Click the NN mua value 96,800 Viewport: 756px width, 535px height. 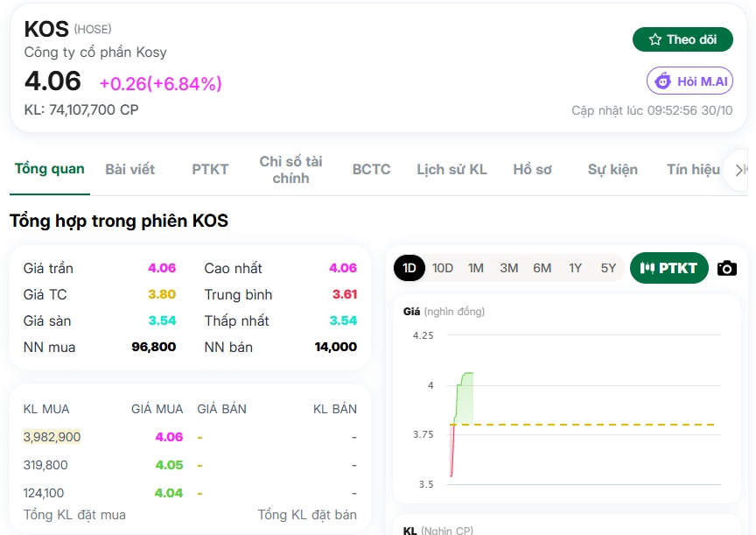click(x=154, y=347)
